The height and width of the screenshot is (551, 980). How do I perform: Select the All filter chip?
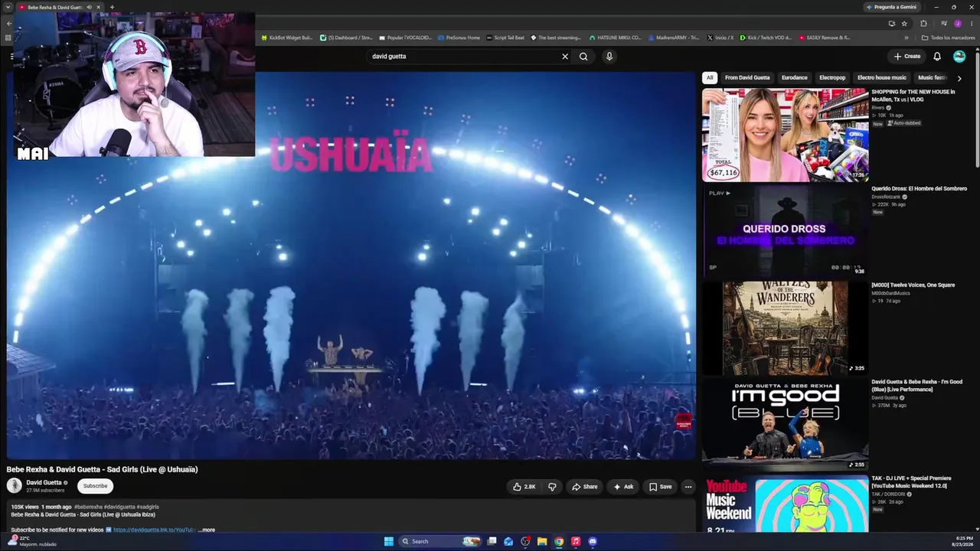coord(710,77)
